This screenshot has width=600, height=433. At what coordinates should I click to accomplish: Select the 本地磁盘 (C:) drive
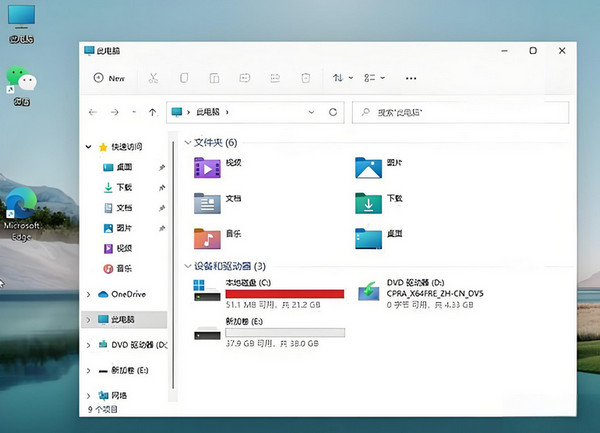pos(255,289)
